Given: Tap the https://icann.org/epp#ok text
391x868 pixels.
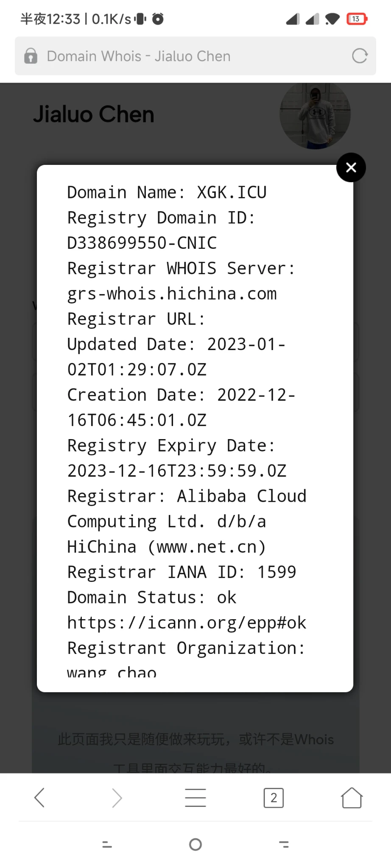Looking at the screenshot, I should (187, 623).
